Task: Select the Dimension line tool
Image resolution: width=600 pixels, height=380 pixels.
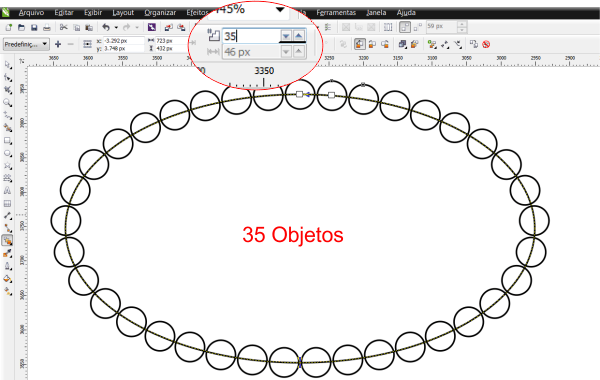Action: tap(8, 216)
